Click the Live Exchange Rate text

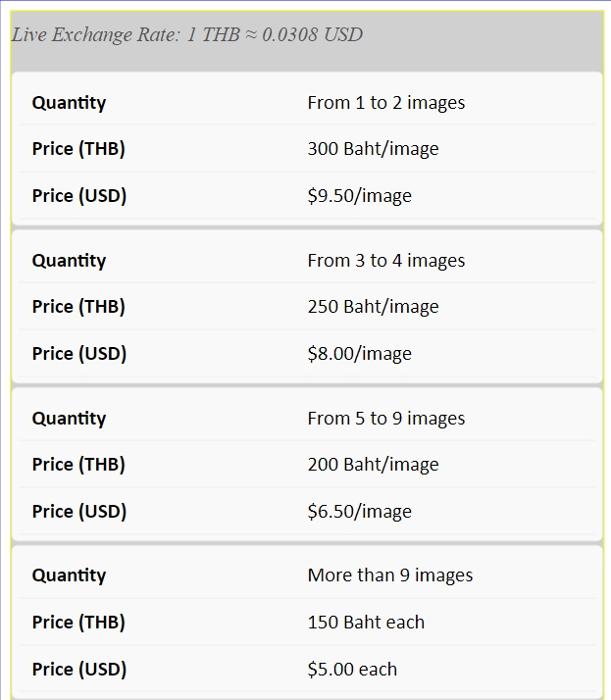pos(186,35)
